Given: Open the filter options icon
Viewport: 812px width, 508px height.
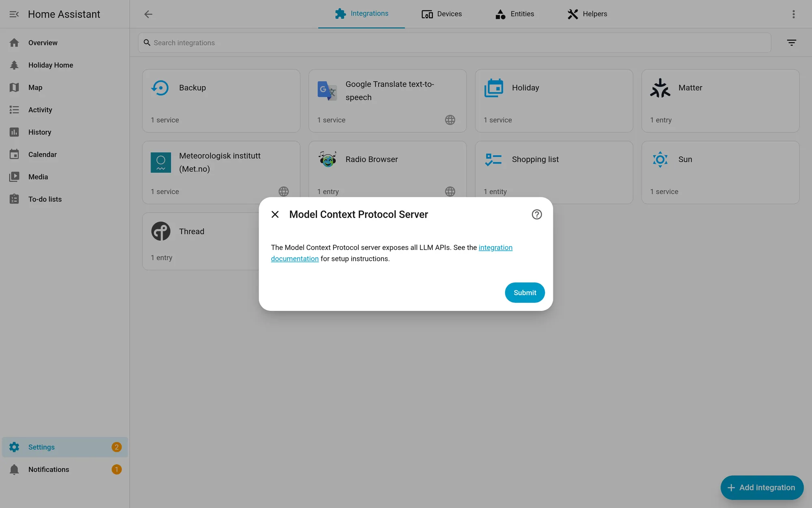Looking at the screenshot, I should tap(791, 43).
